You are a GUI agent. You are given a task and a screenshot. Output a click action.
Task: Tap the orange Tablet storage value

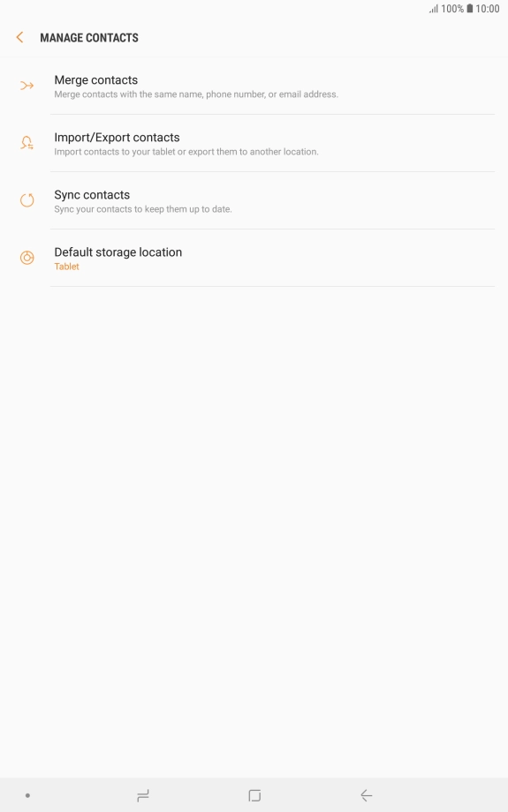[66, 267]
